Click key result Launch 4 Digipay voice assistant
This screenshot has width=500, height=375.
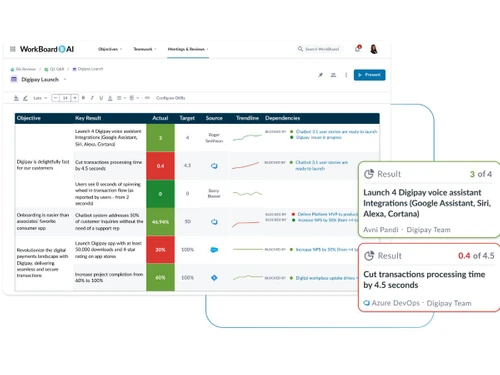tap(108, 138)
